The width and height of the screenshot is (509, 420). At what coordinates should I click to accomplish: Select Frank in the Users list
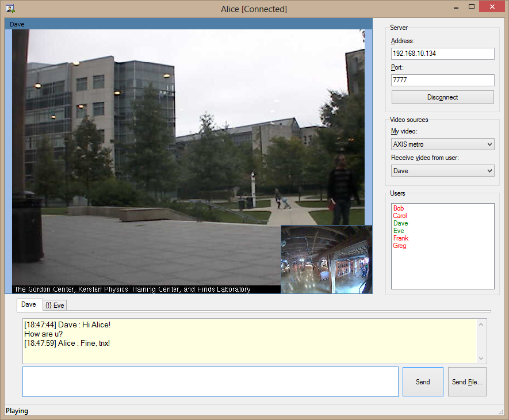pos(400,238)
